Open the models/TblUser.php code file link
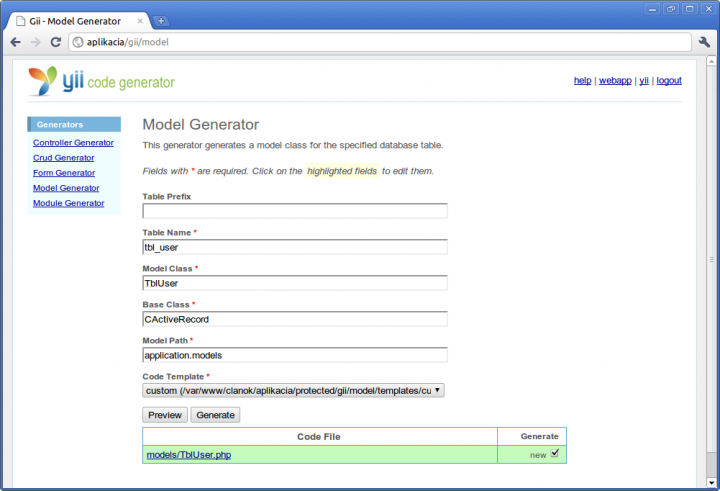Screen dimensions: 720x491 189,455
